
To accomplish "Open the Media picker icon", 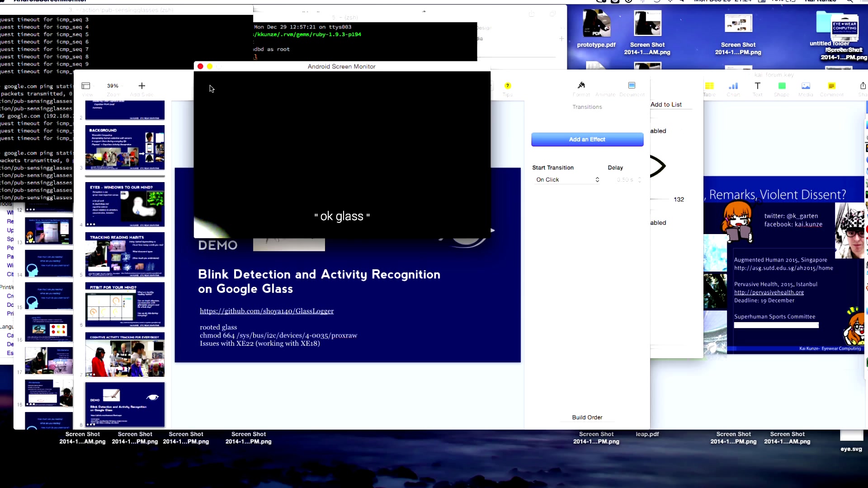I will 806,86.
